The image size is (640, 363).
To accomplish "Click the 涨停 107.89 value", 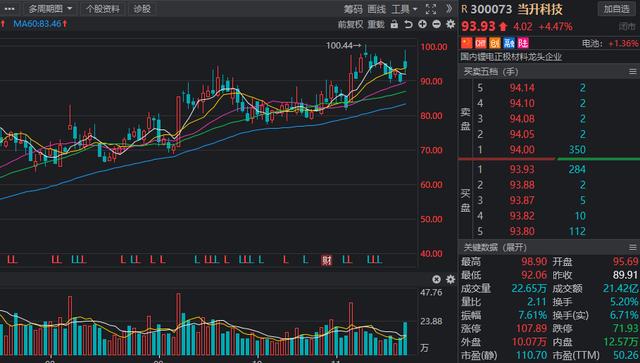I will tap(531, 329).
